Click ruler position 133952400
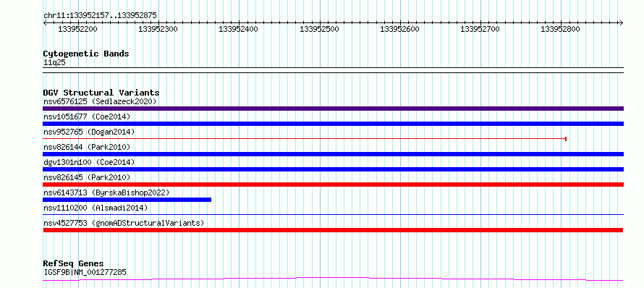Image resolution: width=644 pixels, height=288 pixels. point(239,29)
